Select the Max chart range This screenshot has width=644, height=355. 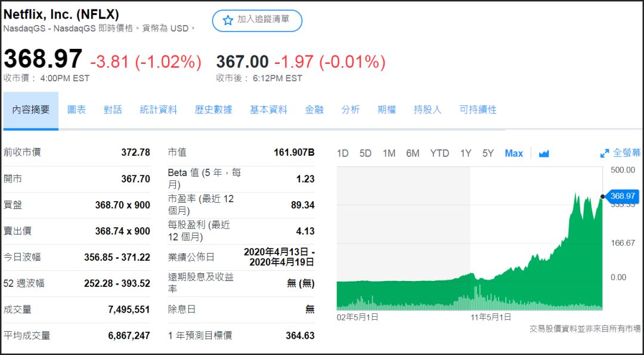click(513, 153)
